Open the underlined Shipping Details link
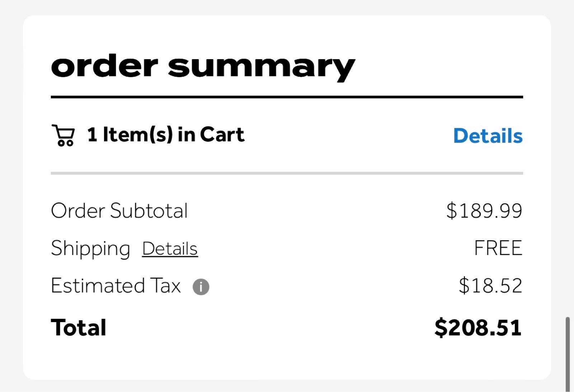 coord(170,249)
